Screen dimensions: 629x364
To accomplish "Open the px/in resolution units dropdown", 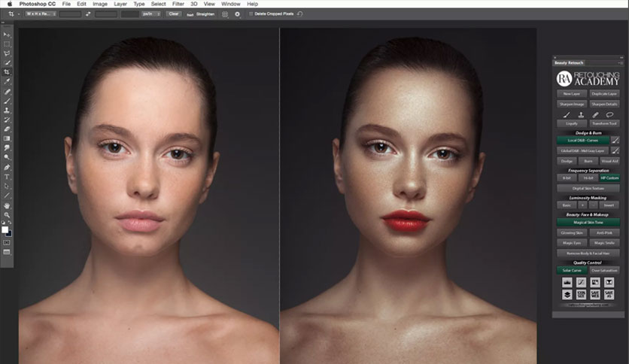I will tap(151, 14).
